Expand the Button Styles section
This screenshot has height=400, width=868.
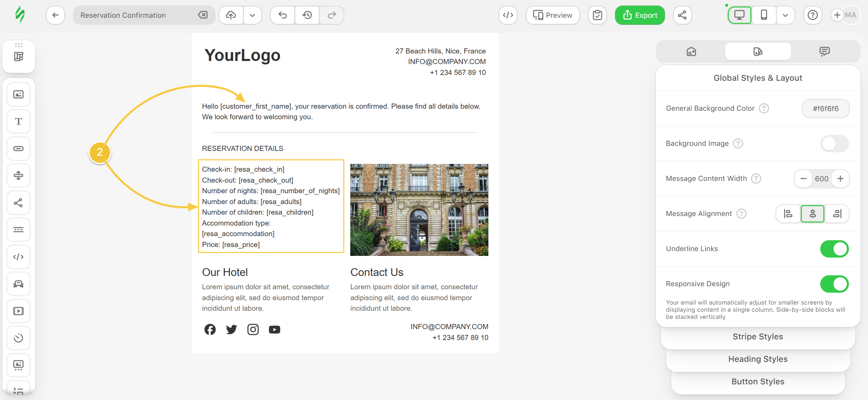[758, 382]
